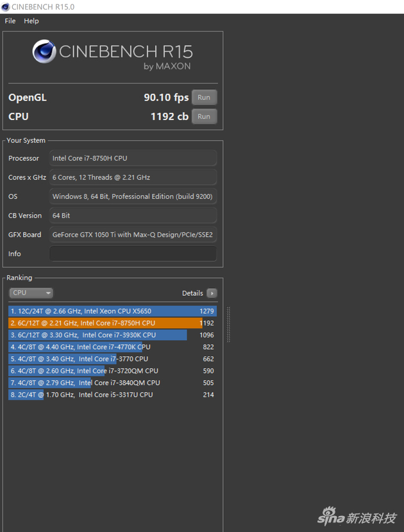Click the Cores x GHz field value

pos(133,178)
